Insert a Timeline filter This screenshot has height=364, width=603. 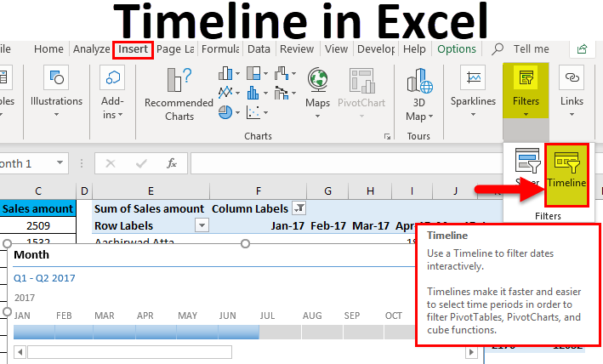pos(566,175)
